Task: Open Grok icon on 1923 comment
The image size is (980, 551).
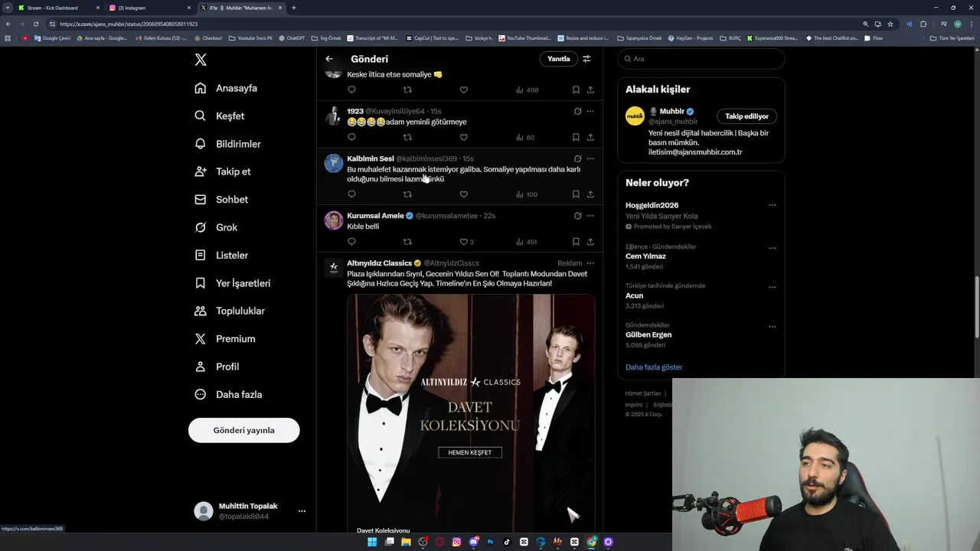Action: click(577, 111)
